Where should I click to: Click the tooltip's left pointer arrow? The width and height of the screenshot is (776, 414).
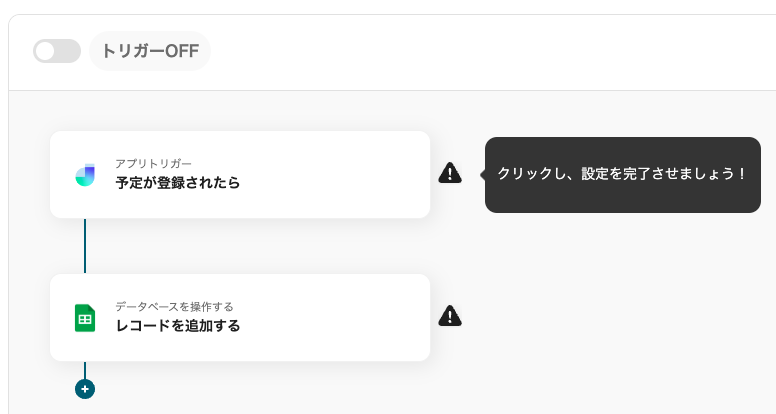point(482,174)
